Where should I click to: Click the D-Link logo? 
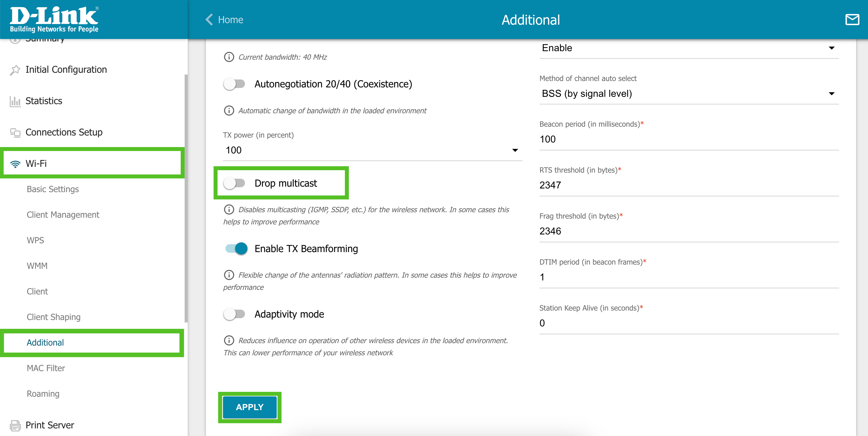tap(54, 19)
